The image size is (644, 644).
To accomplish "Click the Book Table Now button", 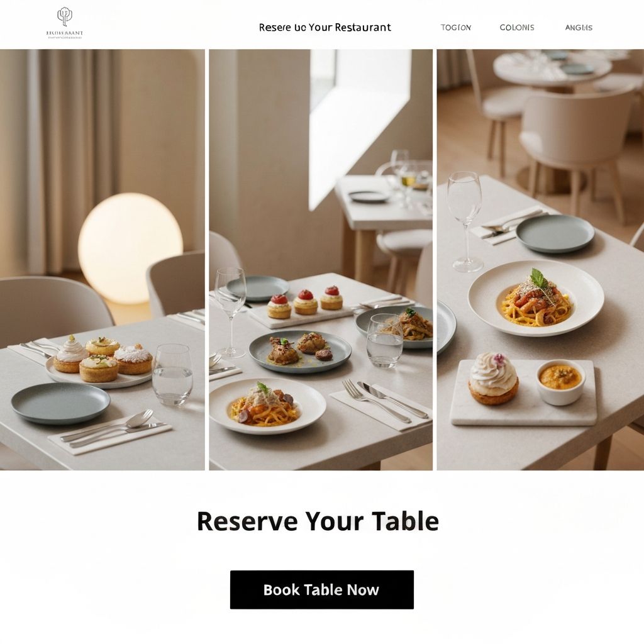I will [x=321, y=589].
